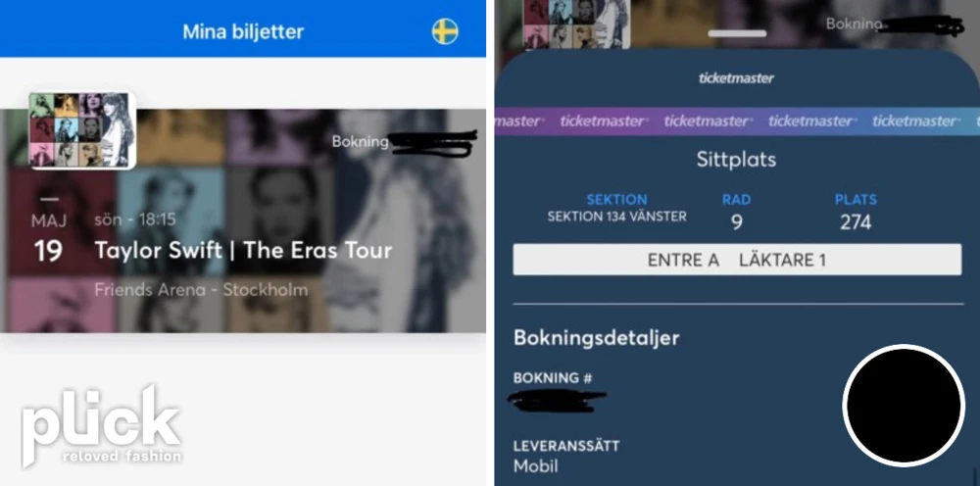Click the 'Mina biljetter' header title
This screenshot has height=486, width=980.
click(243, 32)
